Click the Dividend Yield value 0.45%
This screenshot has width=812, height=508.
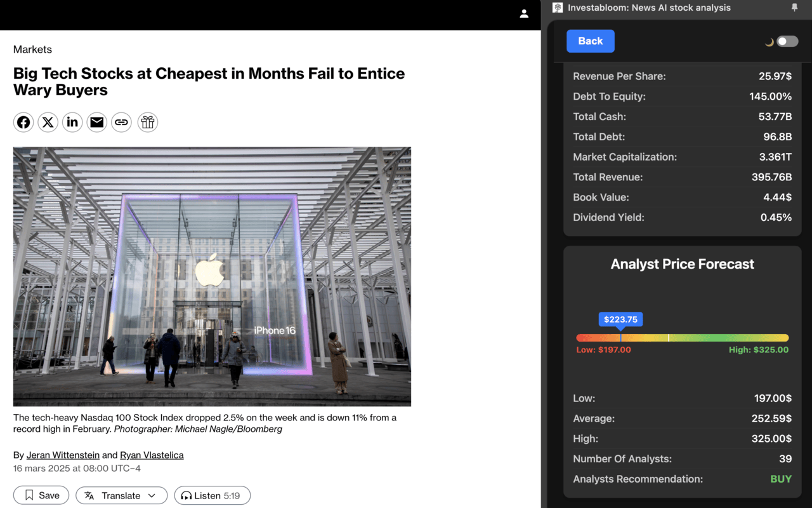(776, 217)
